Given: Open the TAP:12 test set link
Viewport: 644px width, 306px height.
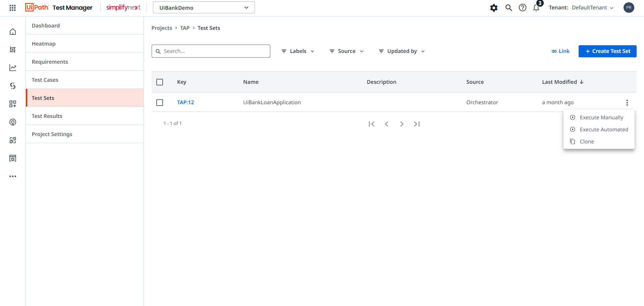Looking at the screenshot, I should tap(185, 103).
